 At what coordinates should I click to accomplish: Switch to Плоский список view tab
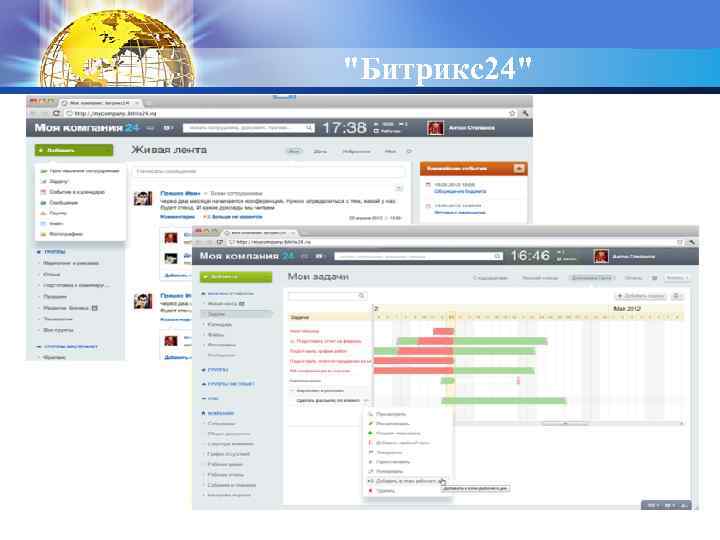tap(540, 278)
